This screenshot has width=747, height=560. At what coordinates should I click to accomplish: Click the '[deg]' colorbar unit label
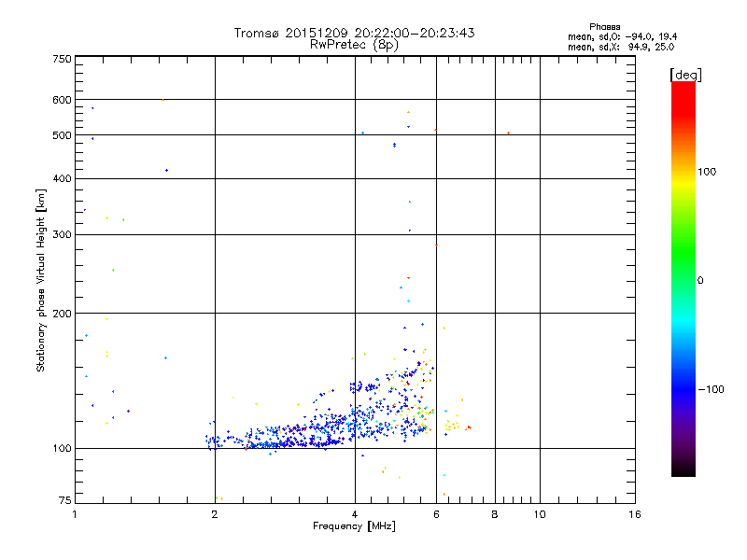coord(685,75)
